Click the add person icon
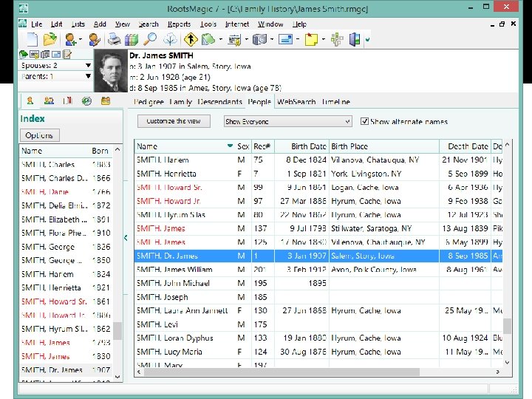This screenshot has height=399, width=532. pyautogui.click(x=71, y=39)
